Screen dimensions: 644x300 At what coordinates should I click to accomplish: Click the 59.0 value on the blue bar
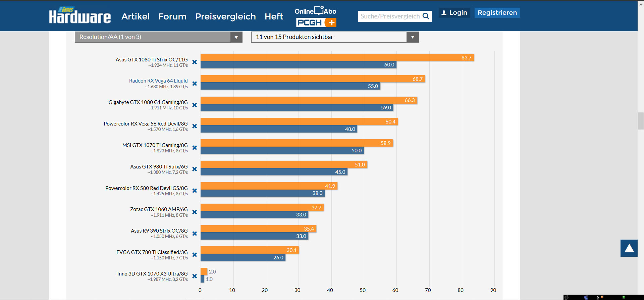(386, 108)
